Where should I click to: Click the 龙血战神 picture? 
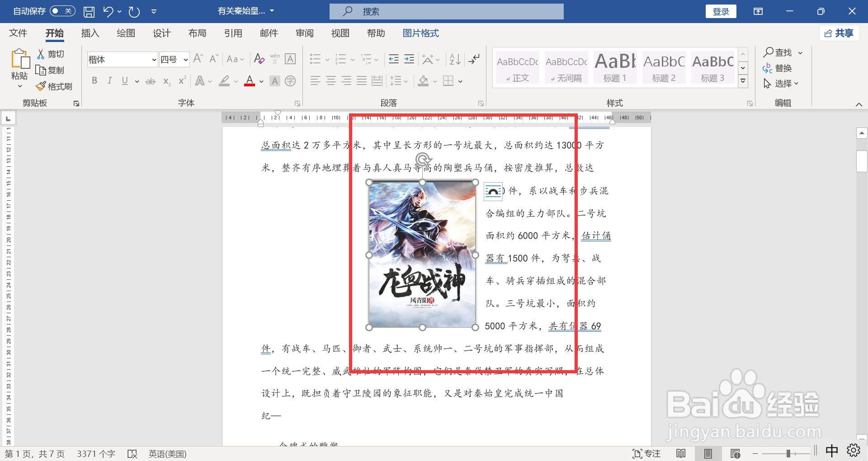click(x=422, y=255)
